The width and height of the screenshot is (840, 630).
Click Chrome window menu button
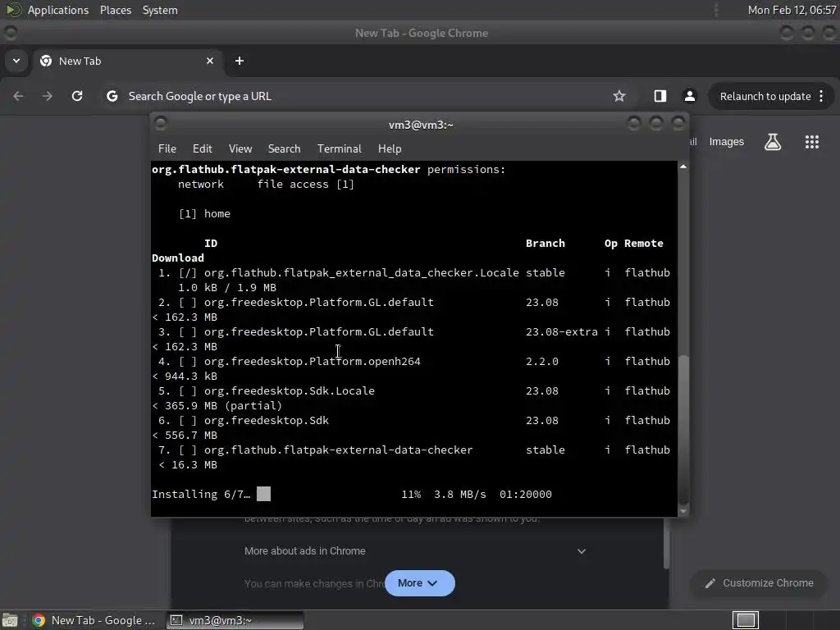point(10,33)
